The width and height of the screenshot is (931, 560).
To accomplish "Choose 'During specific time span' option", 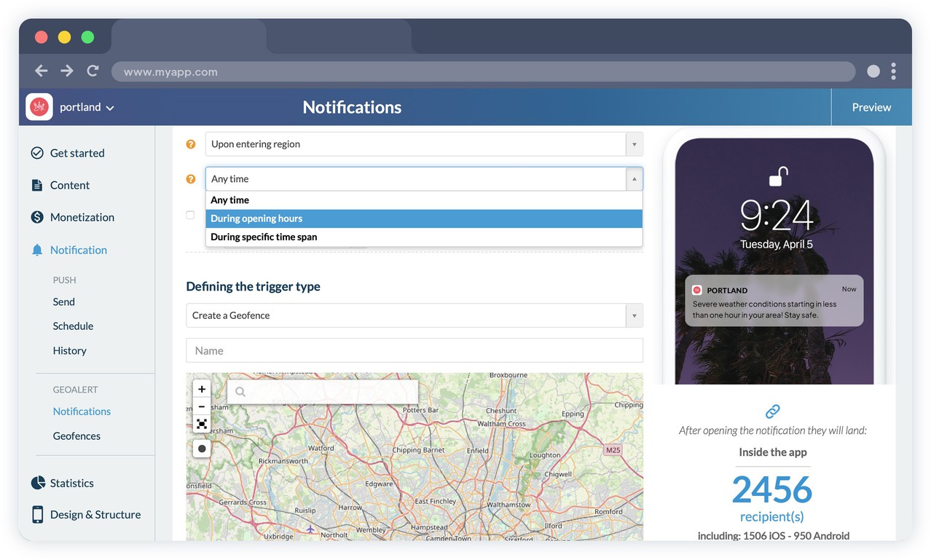I will pos(424,237).
